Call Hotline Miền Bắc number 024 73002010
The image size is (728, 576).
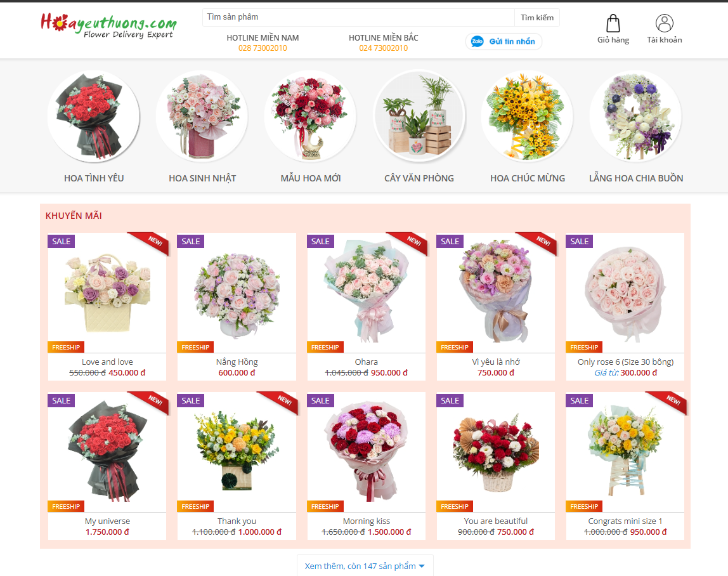pyautogui.click(x=384, y=48)
